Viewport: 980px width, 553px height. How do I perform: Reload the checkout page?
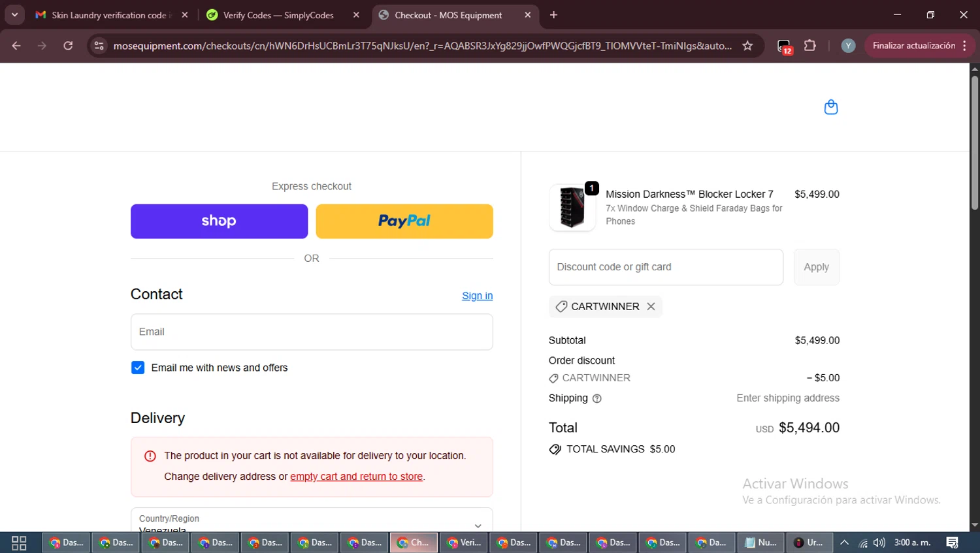68,46
